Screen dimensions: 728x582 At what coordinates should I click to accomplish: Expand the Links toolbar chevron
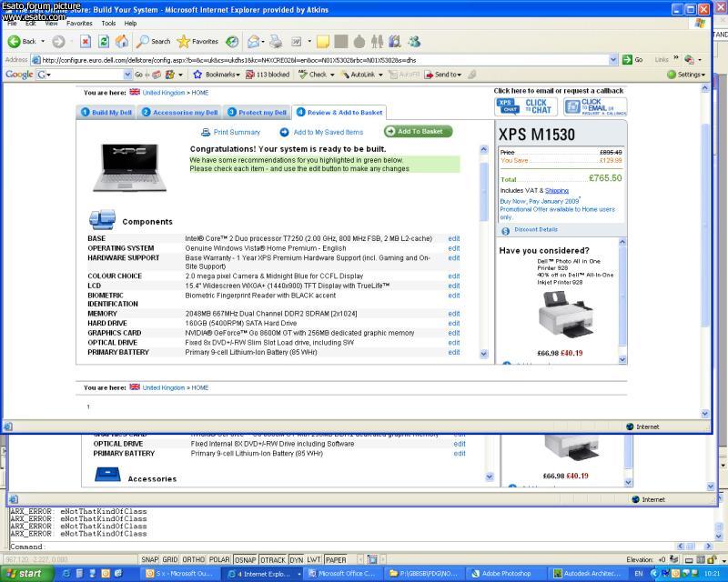click(x=676, y=58)
